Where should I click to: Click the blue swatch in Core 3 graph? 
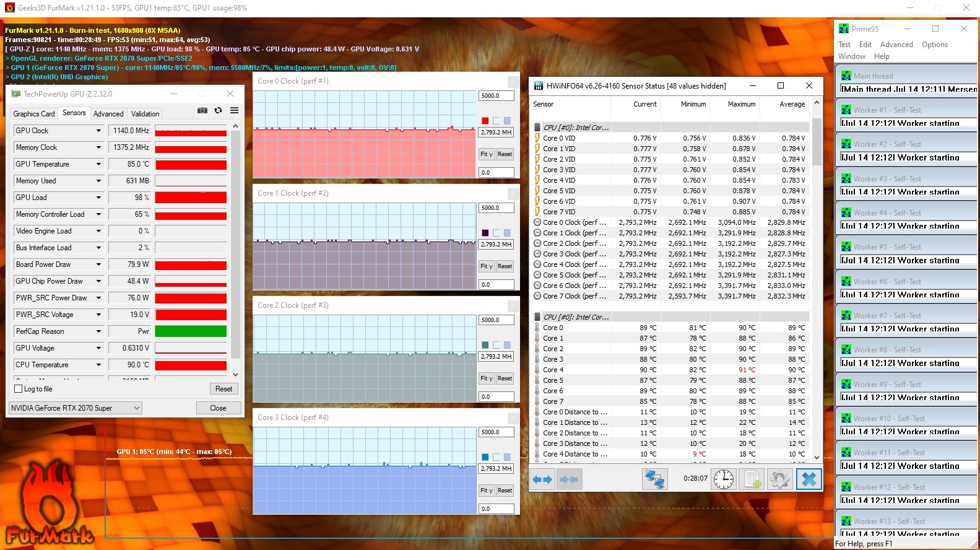coord(485,457)
